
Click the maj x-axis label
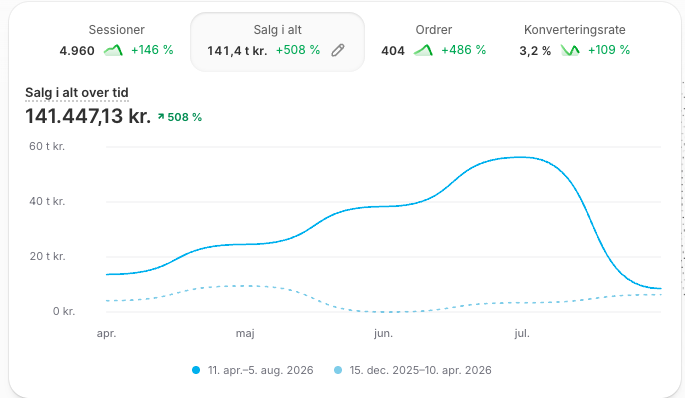coord(245,334)
